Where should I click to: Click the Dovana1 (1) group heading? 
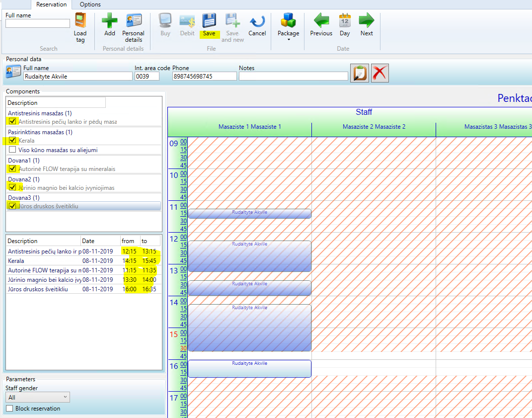(24, 160)
